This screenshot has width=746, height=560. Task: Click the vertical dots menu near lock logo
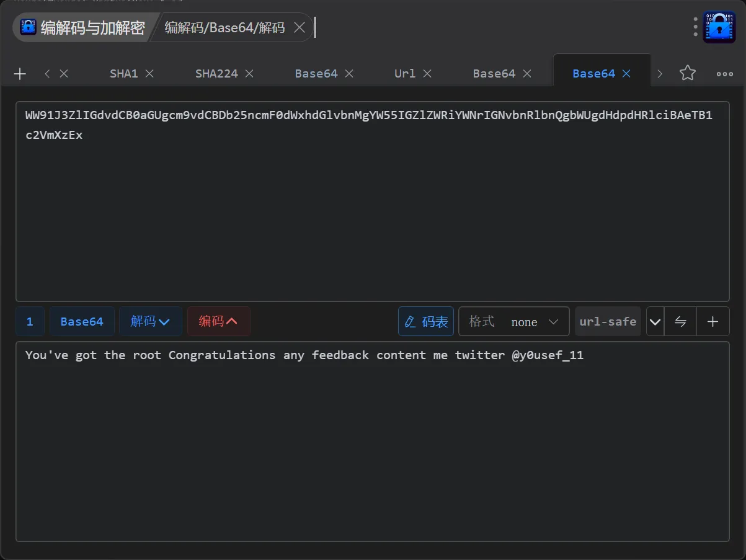(696, 27)
